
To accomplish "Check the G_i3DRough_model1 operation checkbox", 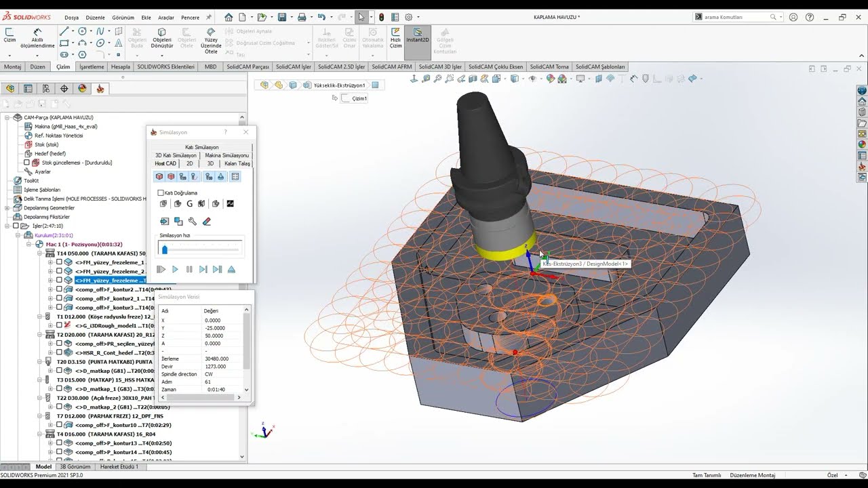I will pos(59,325).
